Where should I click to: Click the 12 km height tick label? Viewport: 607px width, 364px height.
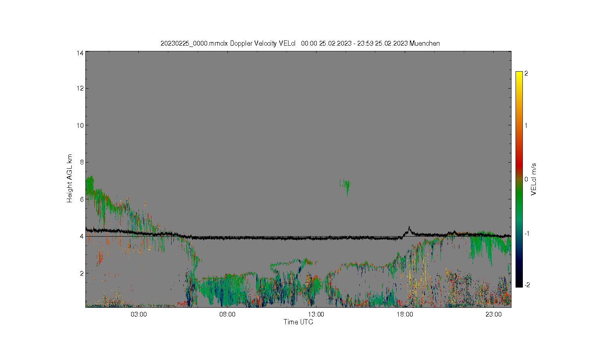(x=81, y=88)
